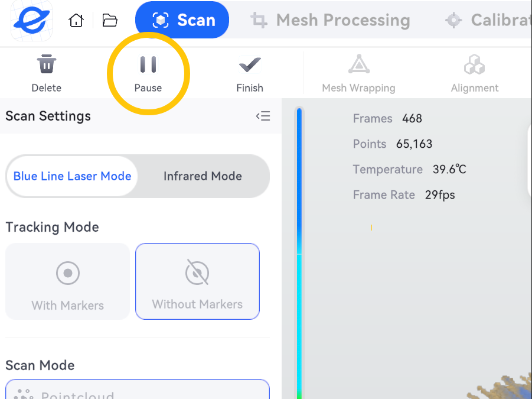Screen dimensions: 532x399
Task: Select Blue Line Laser Mode
Action: pyautogui.click(x=72, y=176)
